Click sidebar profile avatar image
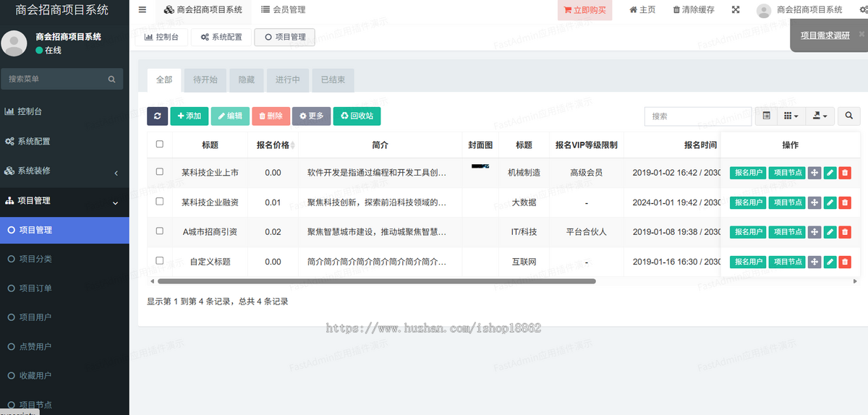Image resolution: width=868 pixels, height=415 pixels. 14,43
